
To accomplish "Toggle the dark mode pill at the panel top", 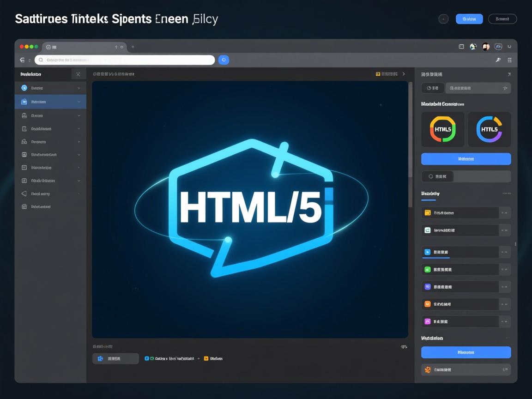I will point(433,88).
